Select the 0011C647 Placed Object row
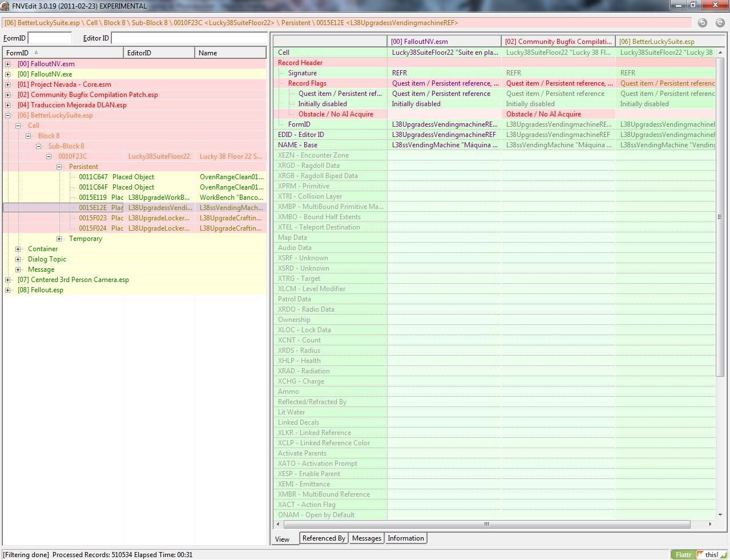The width and height of the screenshot is (730, 560). [135, 177]
